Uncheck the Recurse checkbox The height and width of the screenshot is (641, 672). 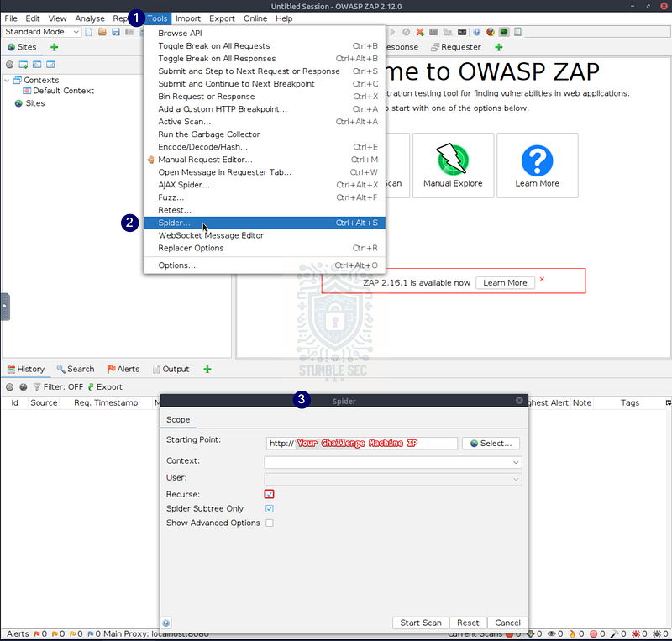[x=269, y=494]
